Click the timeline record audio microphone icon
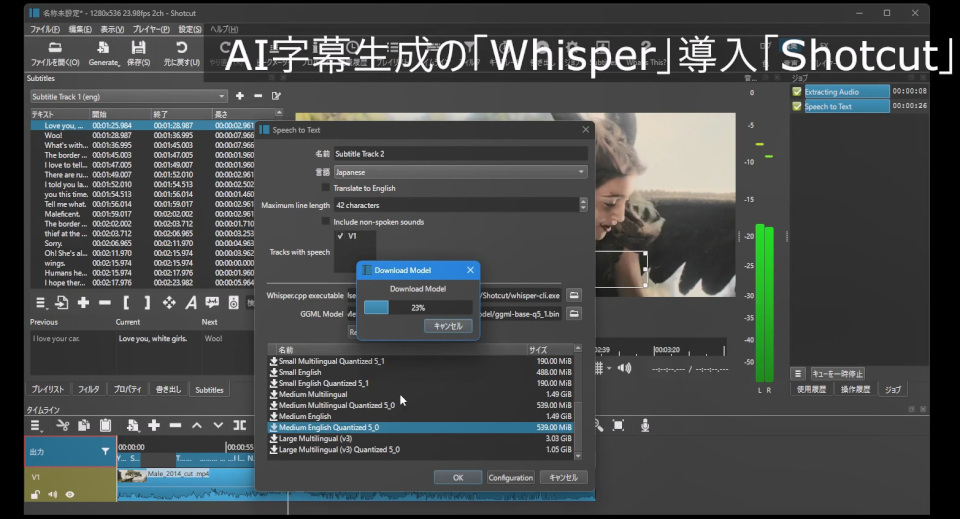 pos(645,425)
